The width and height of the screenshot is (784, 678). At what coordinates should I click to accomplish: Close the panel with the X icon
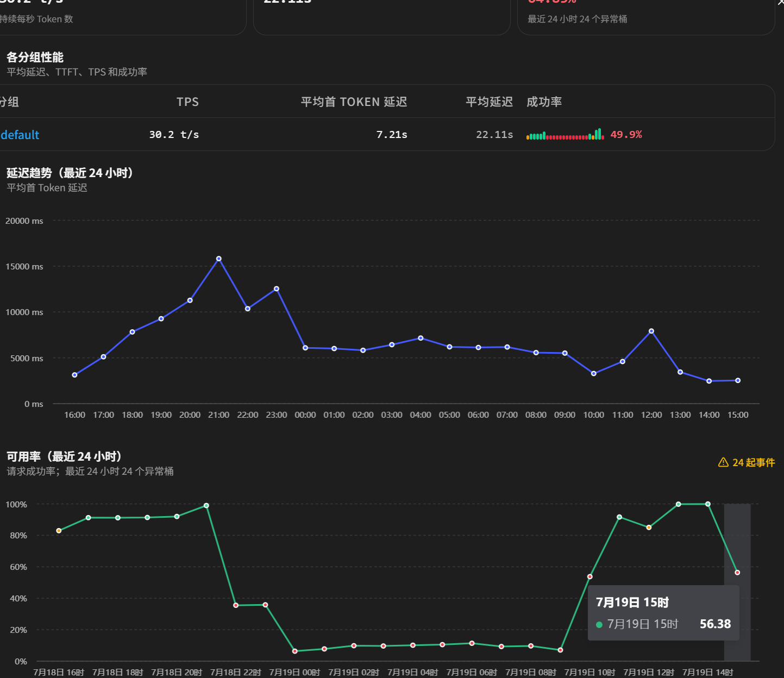click(x=781, y=3)
